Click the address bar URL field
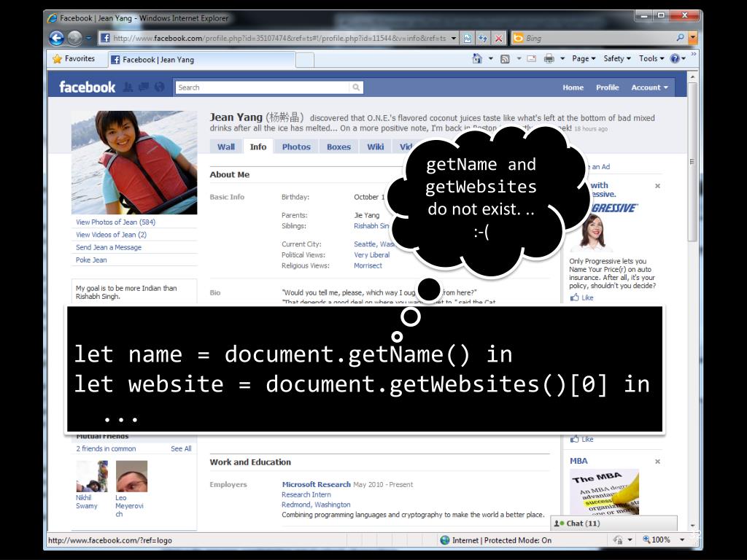747x560 pixels. coord(279,38)
